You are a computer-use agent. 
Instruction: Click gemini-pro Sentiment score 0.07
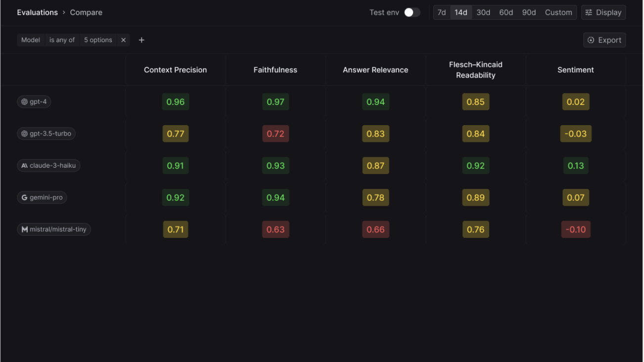(x=576, y=197)
